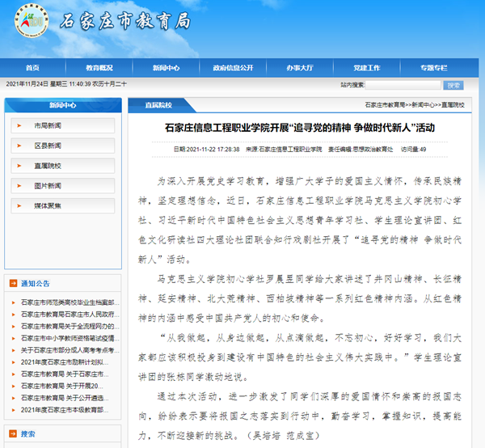This screenshot has height=448, width=485.
Task: Open 区县新闻 in the sidebar
Action: tap(48, 146)
